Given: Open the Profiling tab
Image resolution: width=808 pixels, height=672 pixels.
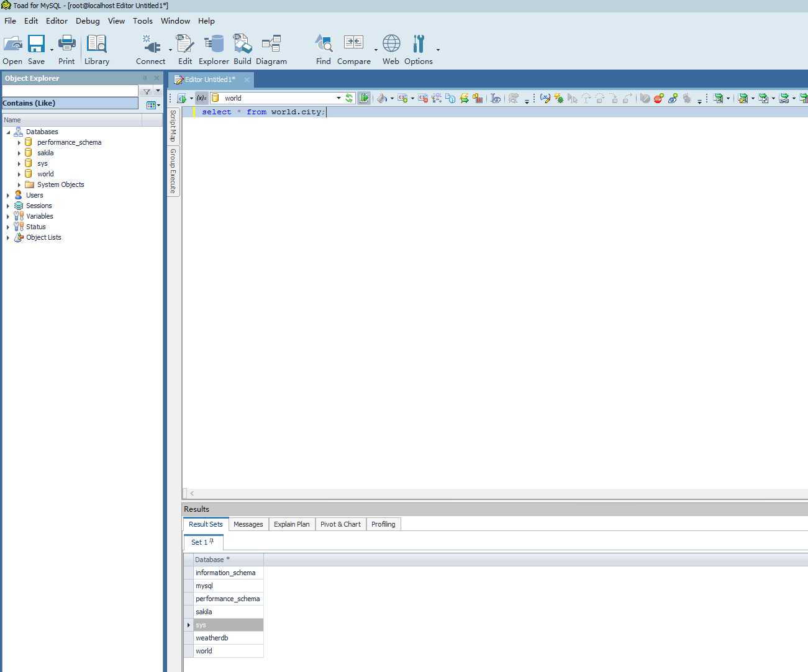Looking at the screenshot, I should point(383,524).
